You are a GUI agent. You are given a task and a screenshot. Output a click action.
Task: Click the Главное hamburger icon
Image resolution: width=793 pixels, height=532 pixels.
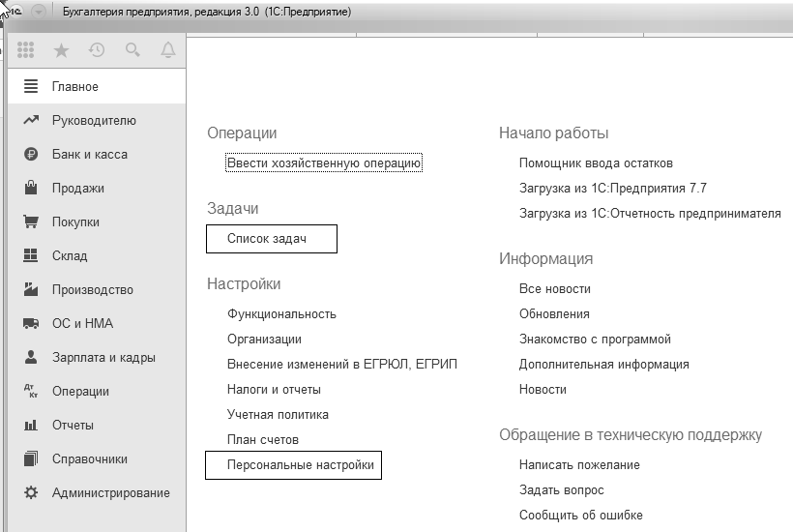click(x=31, y=86)
